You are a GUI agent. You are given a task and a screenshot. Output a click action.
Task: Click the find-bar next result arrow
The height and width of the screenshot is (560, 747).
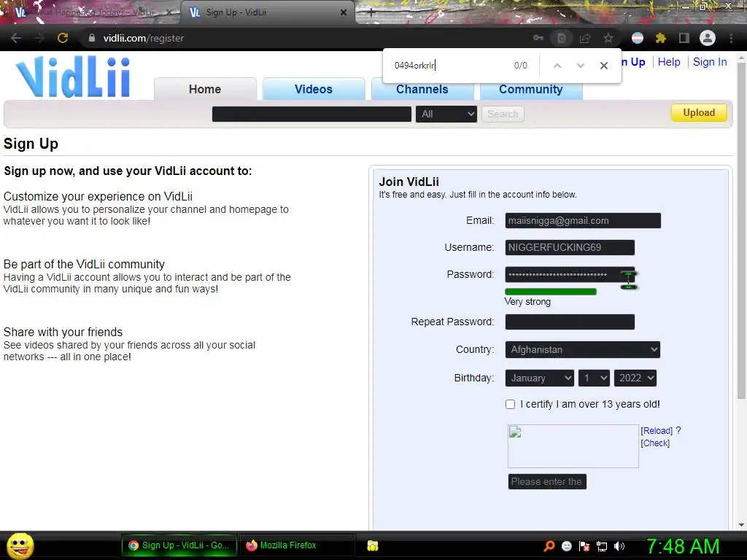pos(580,66)
